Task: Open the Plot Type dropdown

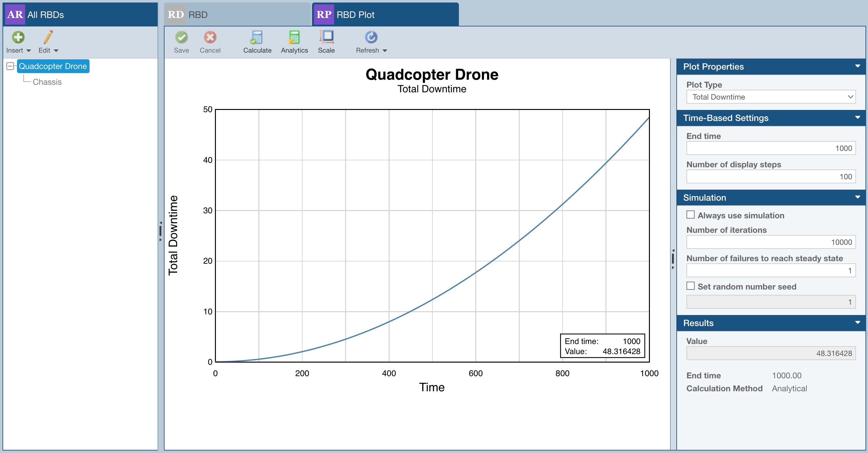Action: tap(771, 97)
